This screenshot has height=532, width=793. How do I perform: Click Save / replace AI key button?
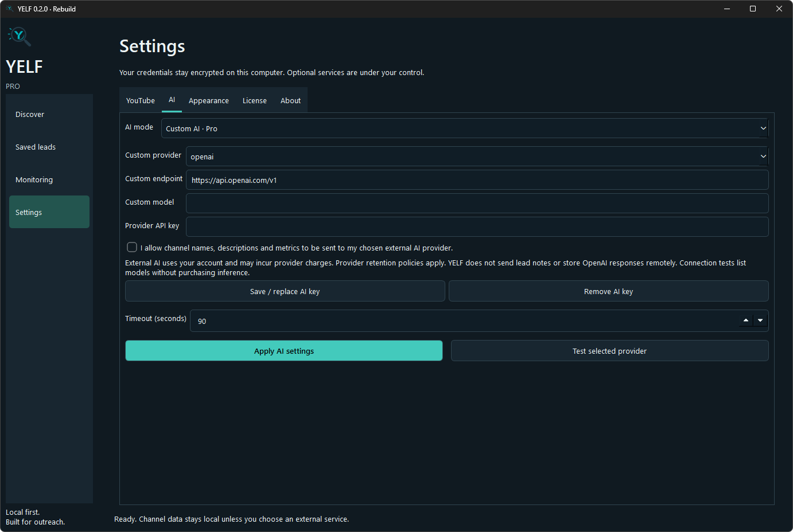coord(285,291)
